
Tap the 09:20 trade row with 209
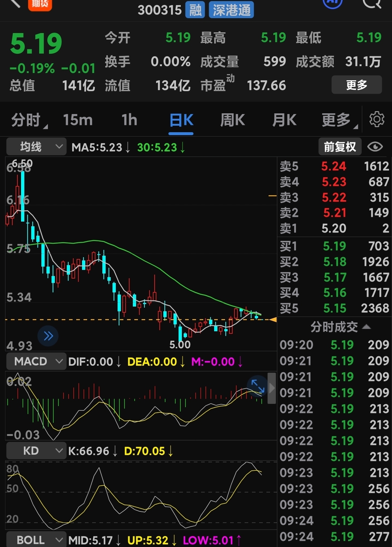[x=334, y=345]
